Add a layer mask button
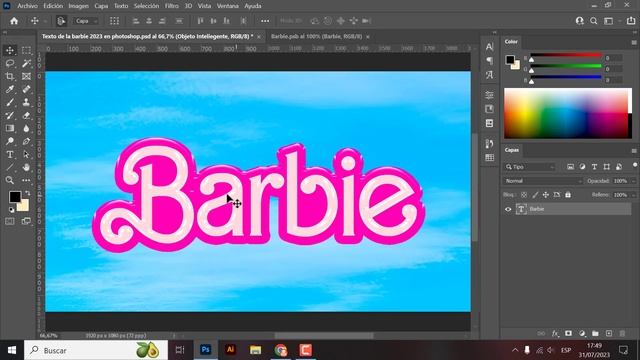 (568, 333)
